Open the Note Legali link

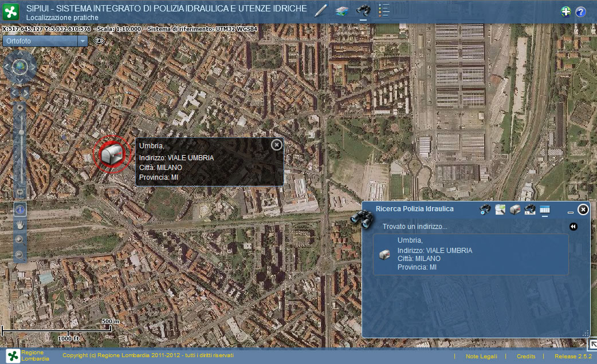point(481,357)
